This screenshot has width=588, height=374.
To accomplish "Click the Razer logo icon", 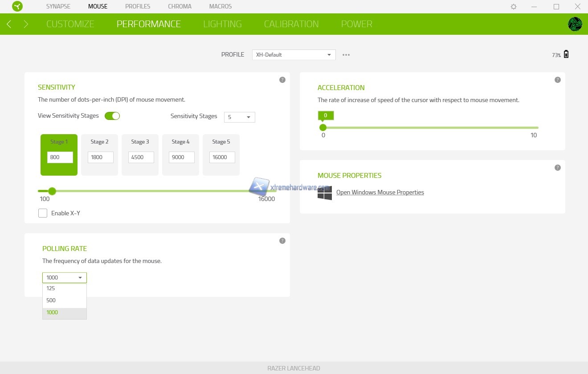I will (17, 7).
